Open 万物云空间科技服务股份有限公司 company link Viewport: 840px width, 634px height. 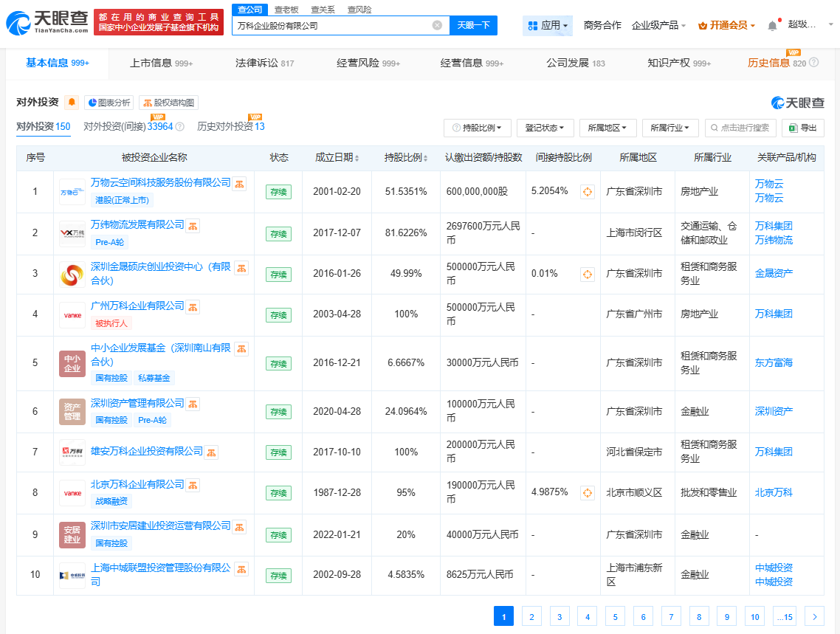click(160, 182)
